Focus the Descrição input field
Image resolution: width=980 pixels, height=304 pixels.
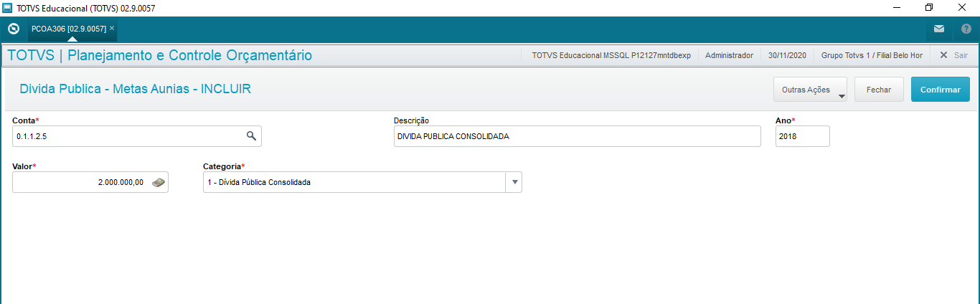point(577,136)
